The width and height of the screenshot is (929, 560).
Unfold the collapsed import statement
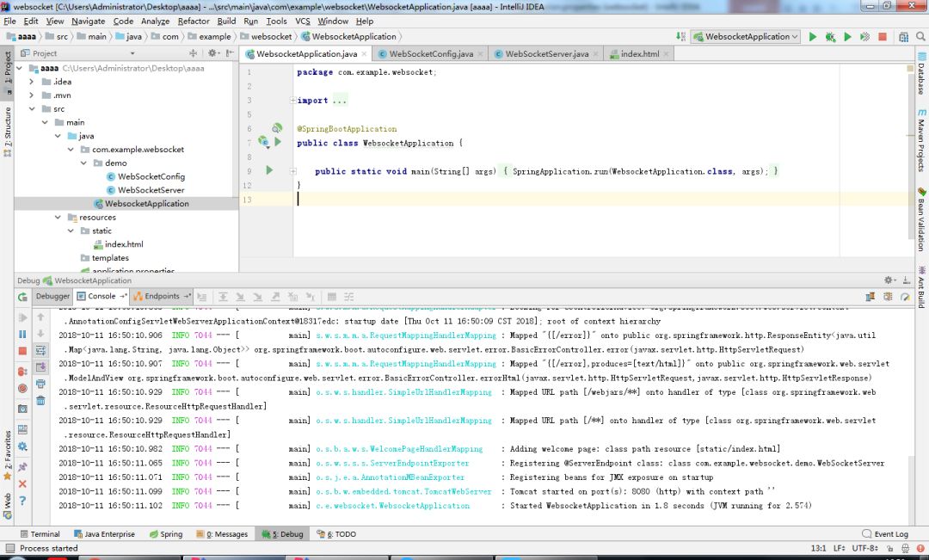[x=293, y=101]
